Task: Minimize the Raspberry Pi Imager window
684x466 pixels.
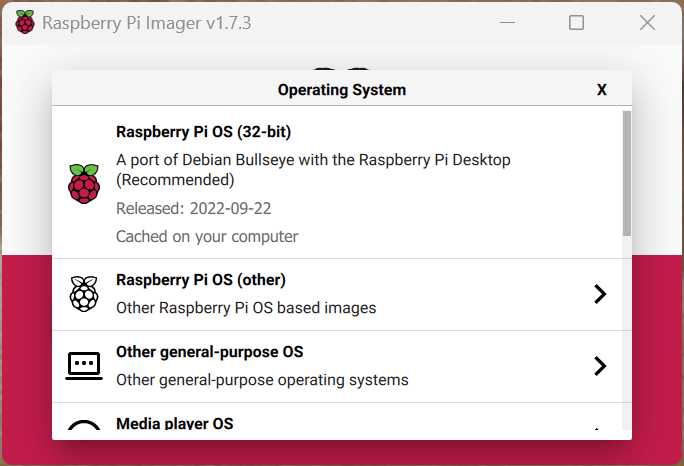Action: [x=507, y=22]
